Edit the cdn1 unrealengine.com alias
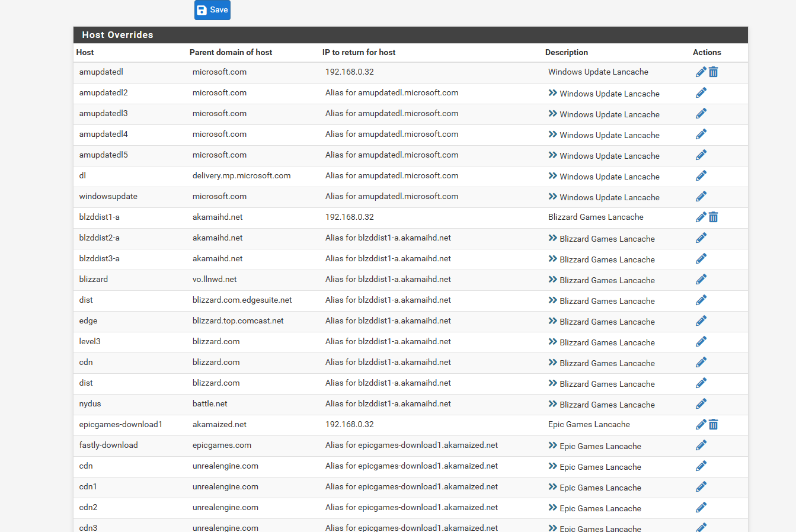The width and height of the screenshot is (796, 532). click(x=701, y=486)
